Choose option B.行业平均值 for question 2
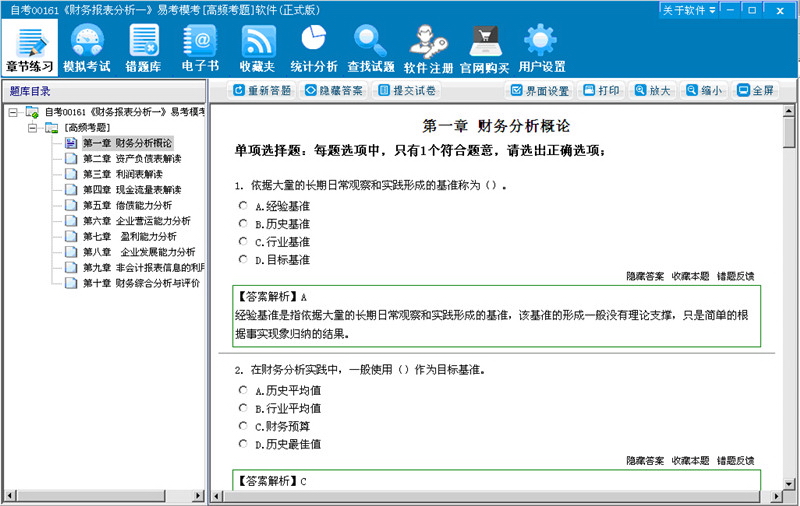The width and height of the screenshot is (800, 506). [243, 408]
